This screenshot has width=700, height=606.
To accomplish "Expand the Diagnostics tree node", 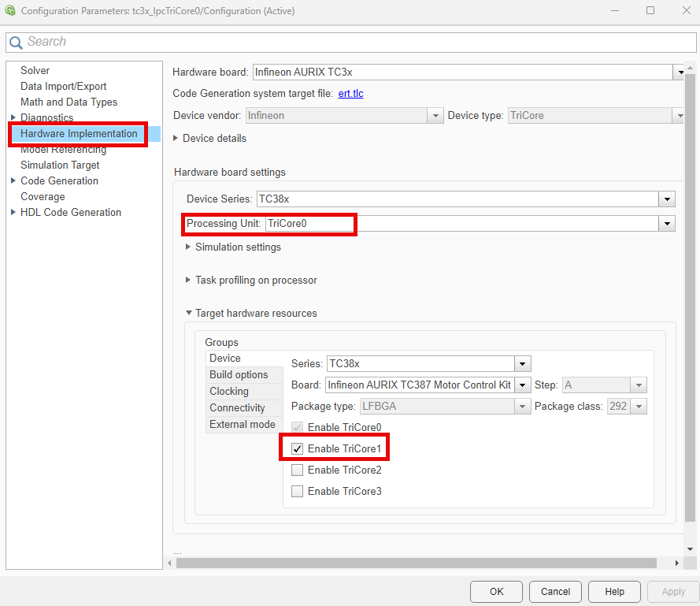I will tap(13, 117).
